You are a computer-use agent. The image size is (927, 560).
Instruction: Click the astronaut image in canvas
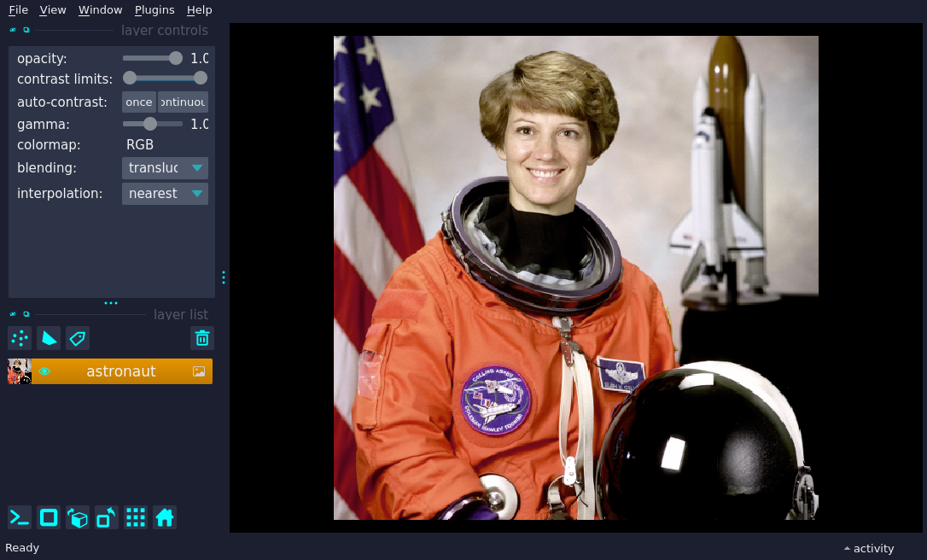576,278
